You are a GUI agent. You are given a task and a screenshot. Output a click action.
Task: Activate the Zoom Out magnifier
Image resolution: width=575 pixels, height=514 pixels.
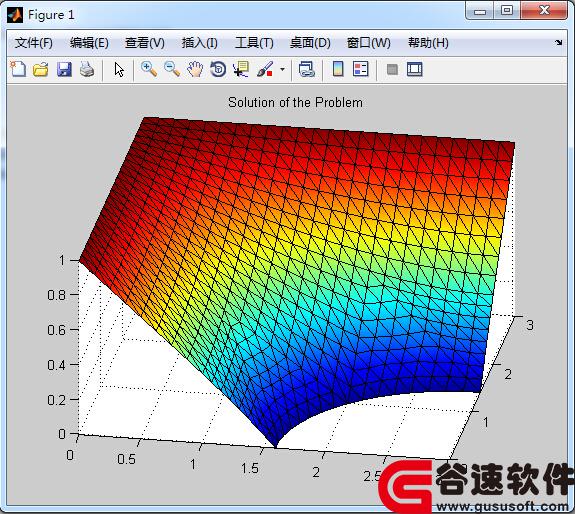pos(172,69)
